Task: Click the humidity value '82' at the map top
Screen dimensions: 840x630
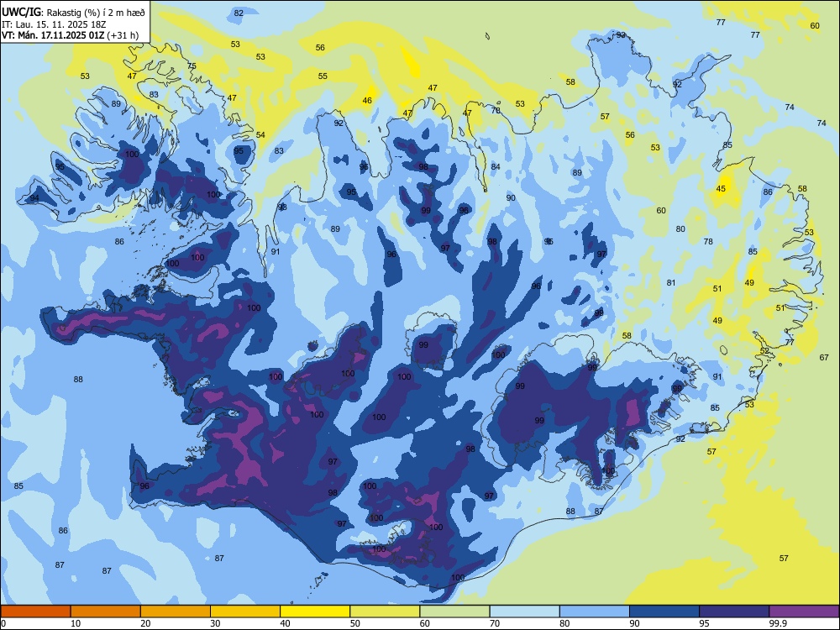Action: 239,13
